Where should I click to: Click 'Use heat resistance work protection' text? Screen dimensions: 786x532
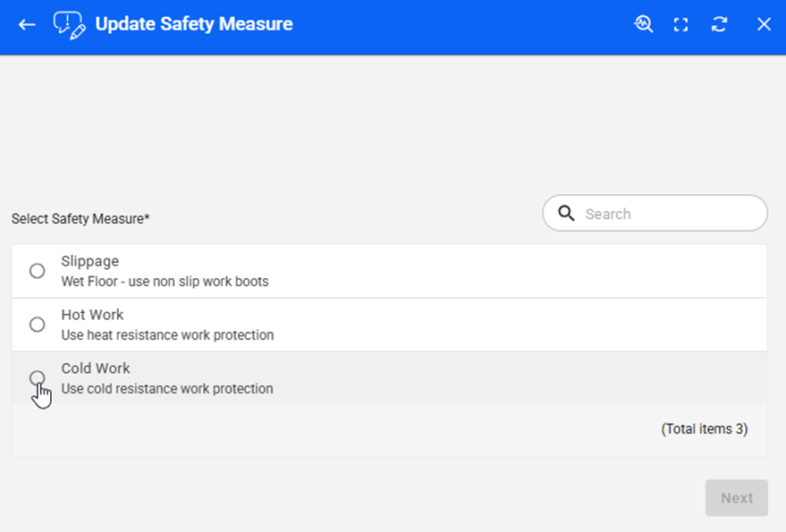167,335
